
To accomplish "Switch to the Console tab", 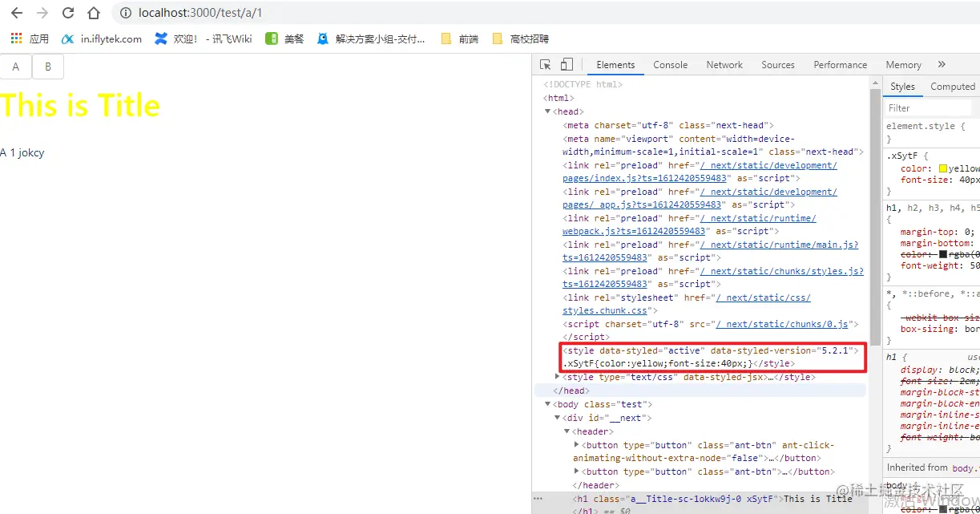I will [670, 65].
